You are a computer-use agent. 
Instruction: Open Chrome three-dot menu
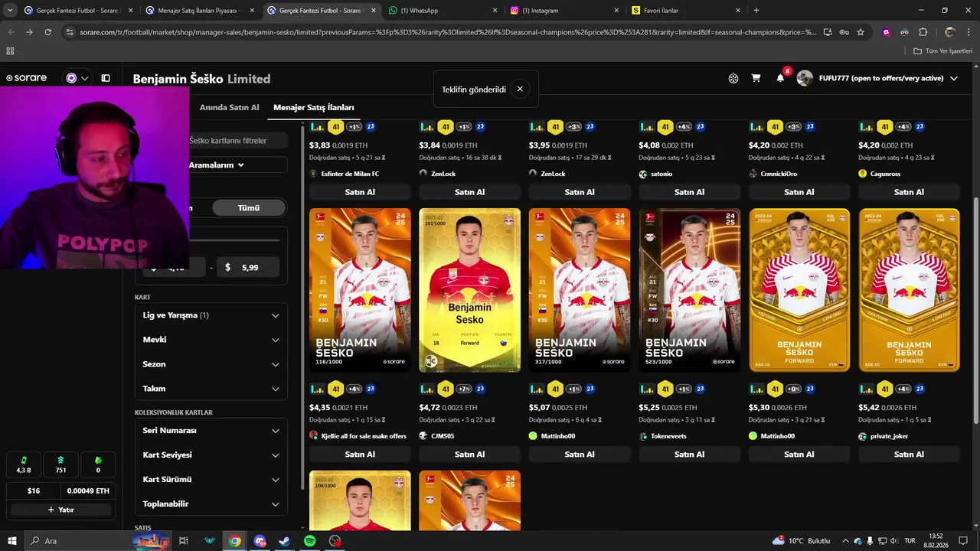tap(969, 32)
